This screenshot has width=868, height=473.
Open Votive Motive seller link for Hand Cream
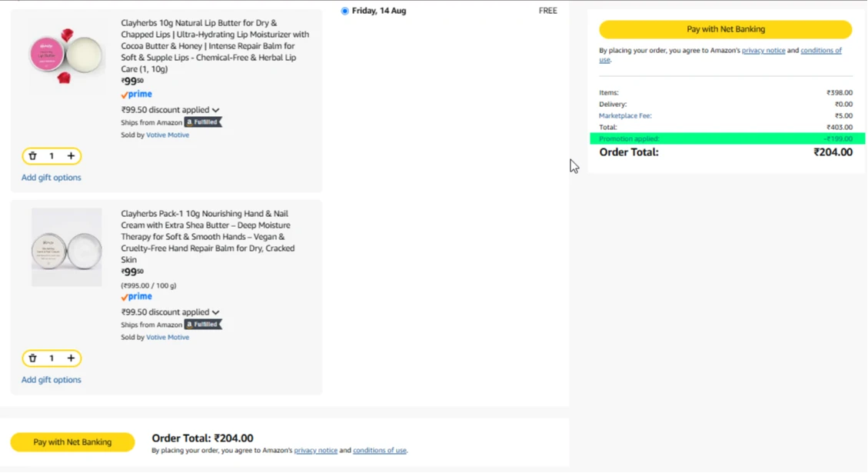point(168,338)
